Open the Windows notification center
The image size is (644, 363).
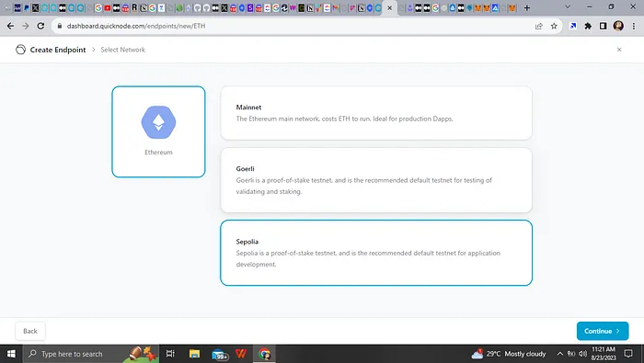[628, 354]
